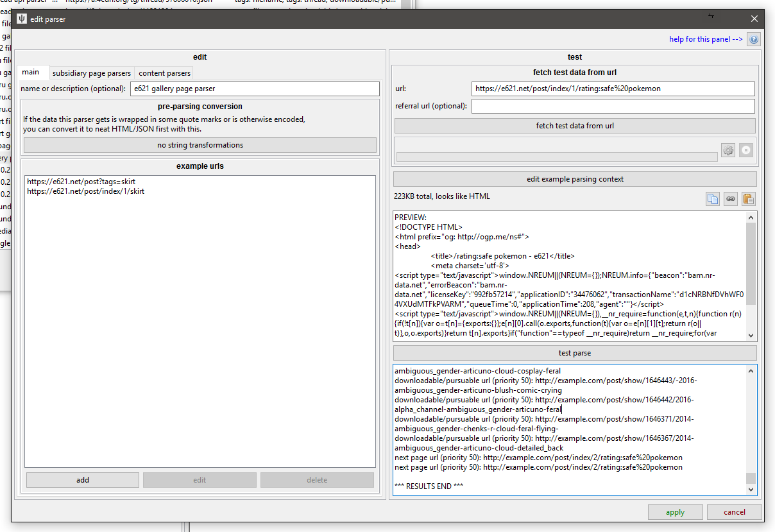Select example url https://e621.net/post?tags=skirt
Image resolution: width=775 pixels, height=532 pixels.
81,182
